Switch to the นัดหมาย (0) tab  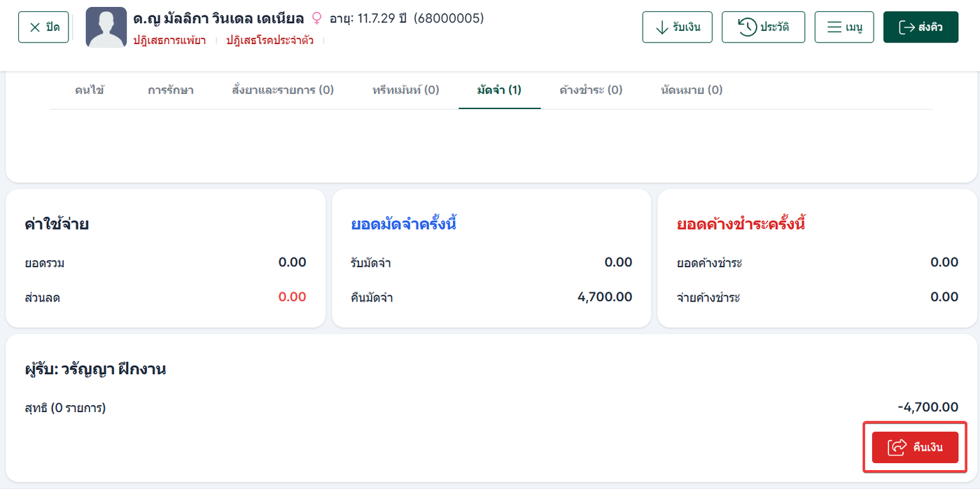coord(692,90)
